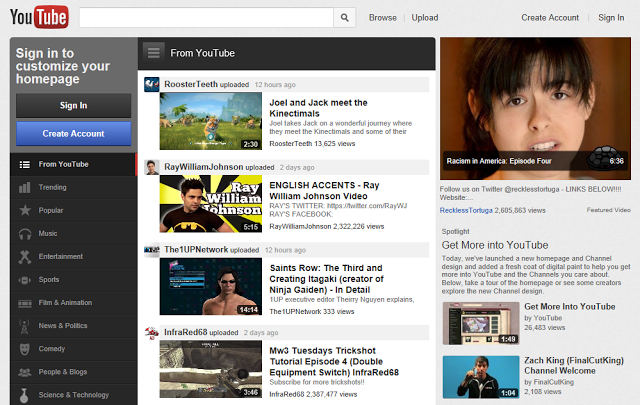This screenshot has width=640, height=405.
Task: Click Sign In link at top right
Action: coord(611,18)
